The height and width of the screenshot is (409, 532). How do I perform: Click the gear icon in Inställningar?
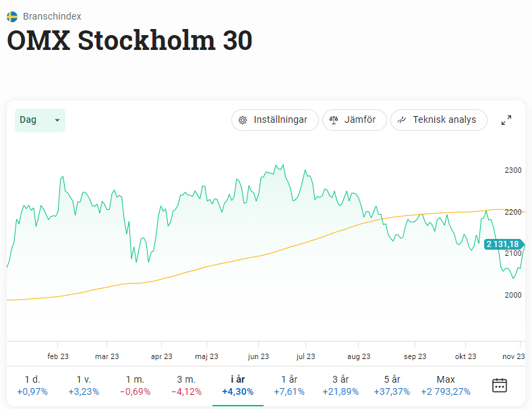pyautogui.click(x=243, y=120)
